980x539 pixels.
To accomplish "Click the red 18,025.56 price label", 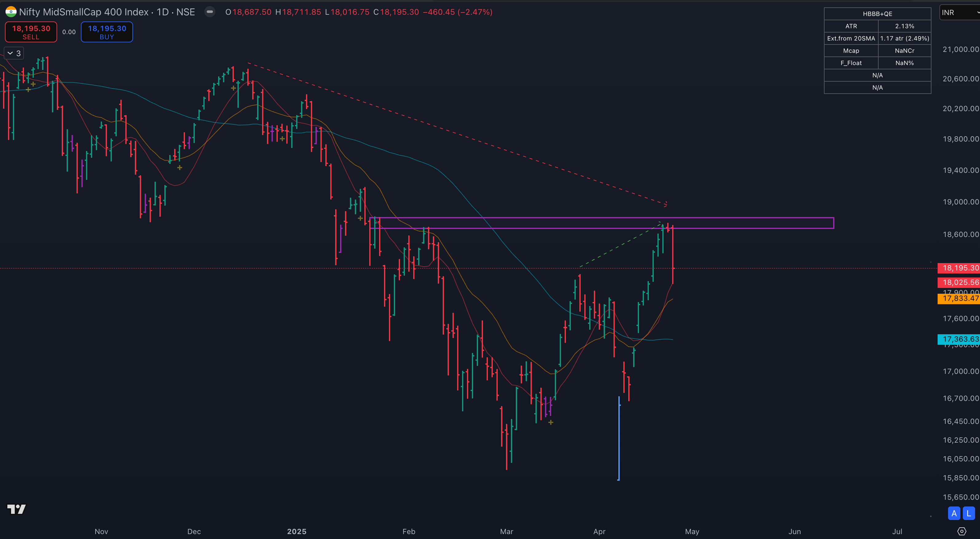I will click(959, 282).
